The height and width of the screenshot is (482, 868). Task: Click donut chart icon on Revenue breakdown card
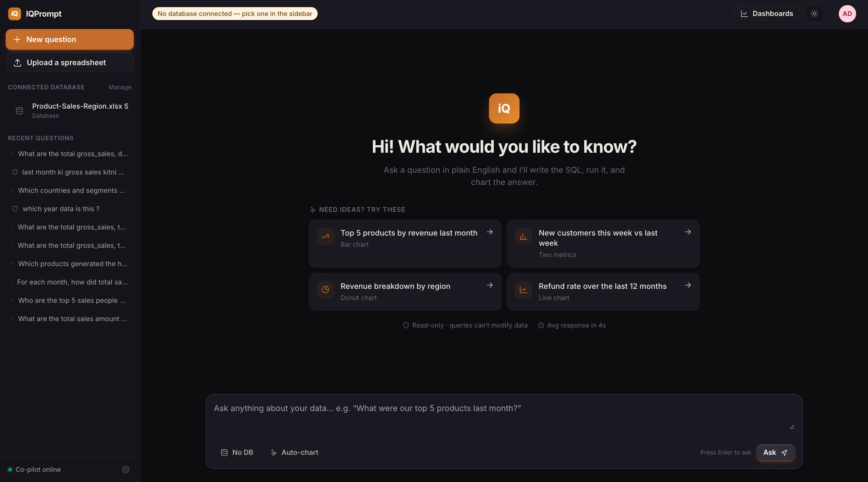pyautogui.click(x=325, y=290)
